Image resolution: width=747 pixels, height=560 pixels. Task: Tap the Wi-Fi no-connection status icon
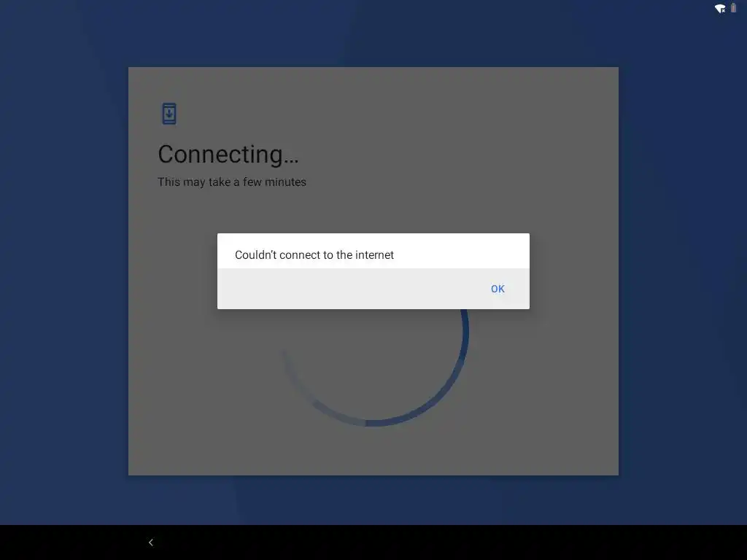(720, 9)
